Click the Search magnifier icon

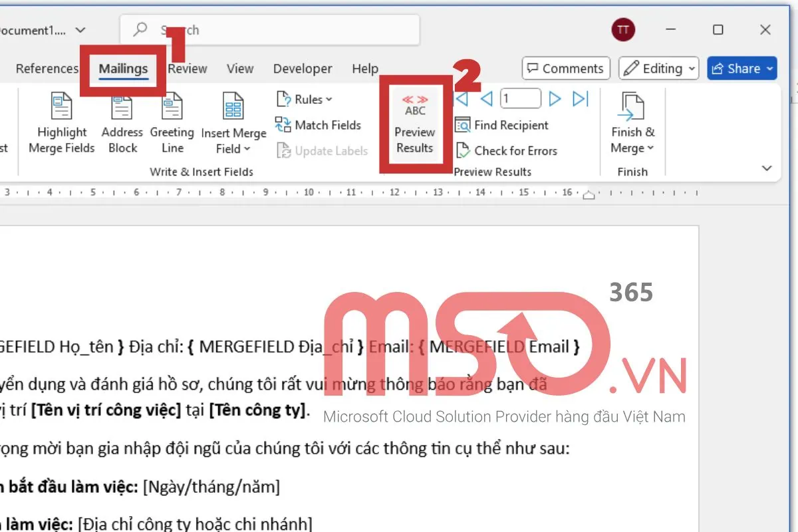[x=140, y=29]
